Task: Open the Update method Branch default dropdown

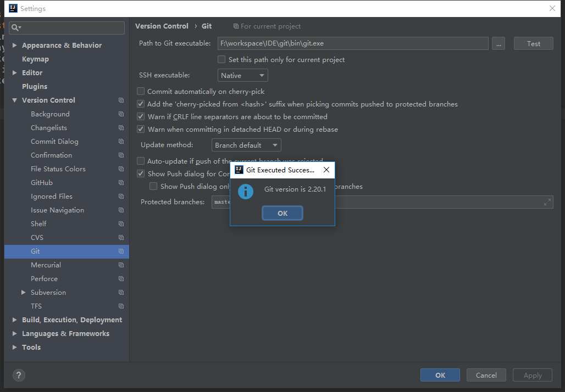Action: click(x=246, y=145)
